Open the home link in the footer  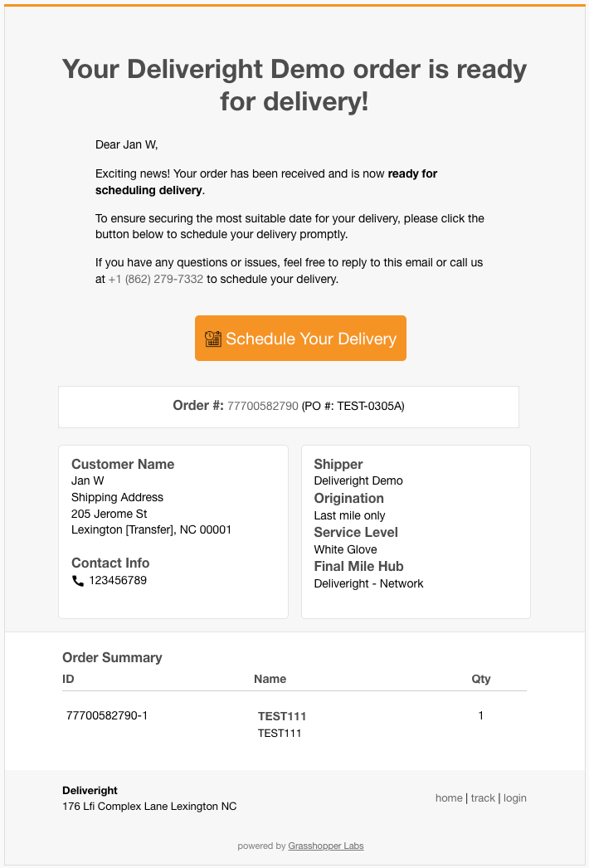point(449,797)
